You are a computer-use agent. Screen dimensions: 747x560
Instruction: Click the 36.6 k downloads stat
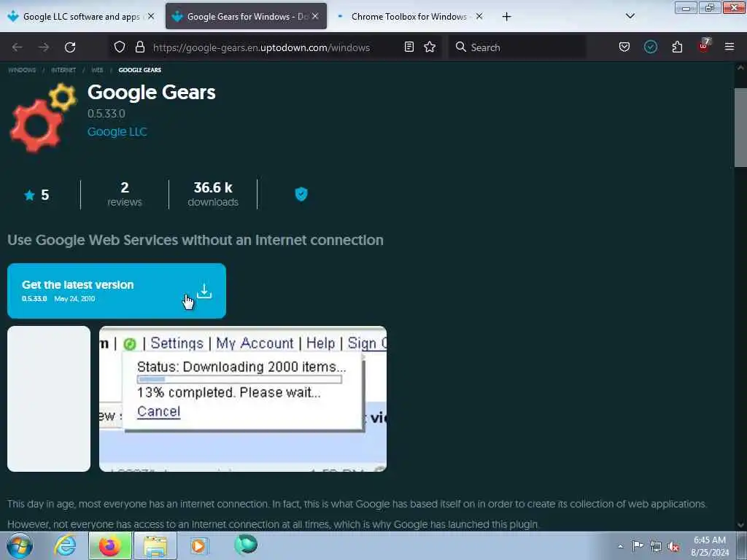213,194
